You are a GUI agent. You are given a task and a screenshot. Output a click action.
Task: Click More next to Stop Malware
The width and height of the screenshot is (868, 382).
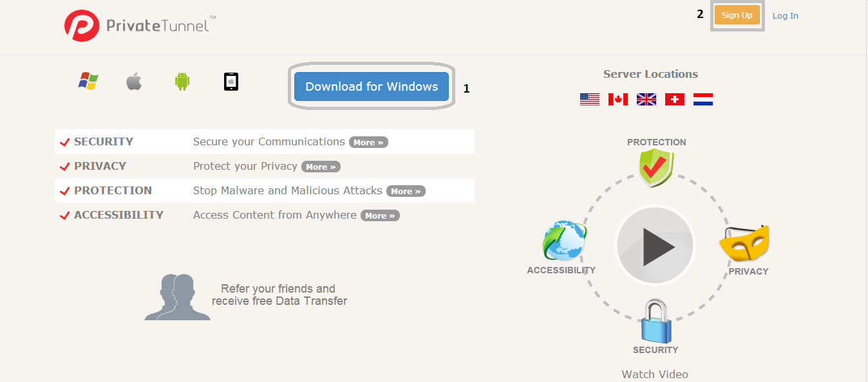point(406,191)
